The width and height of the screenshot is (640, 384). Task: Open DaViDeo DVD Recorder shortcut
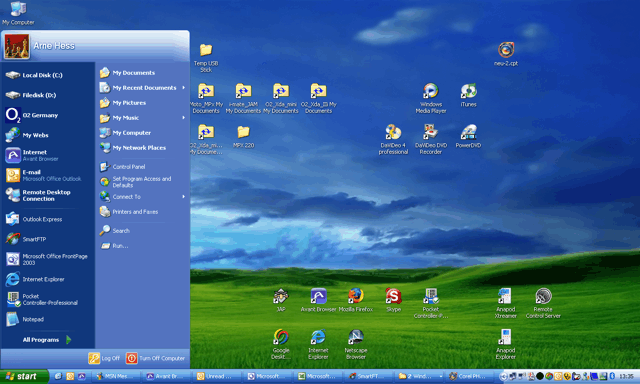coord(431,139)
